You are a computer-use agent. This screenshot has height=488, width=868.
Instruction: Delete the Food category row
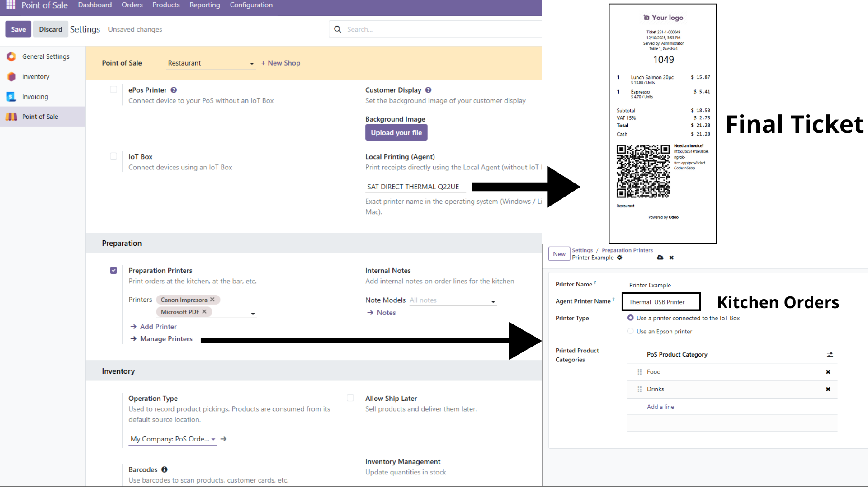(828, 372)
